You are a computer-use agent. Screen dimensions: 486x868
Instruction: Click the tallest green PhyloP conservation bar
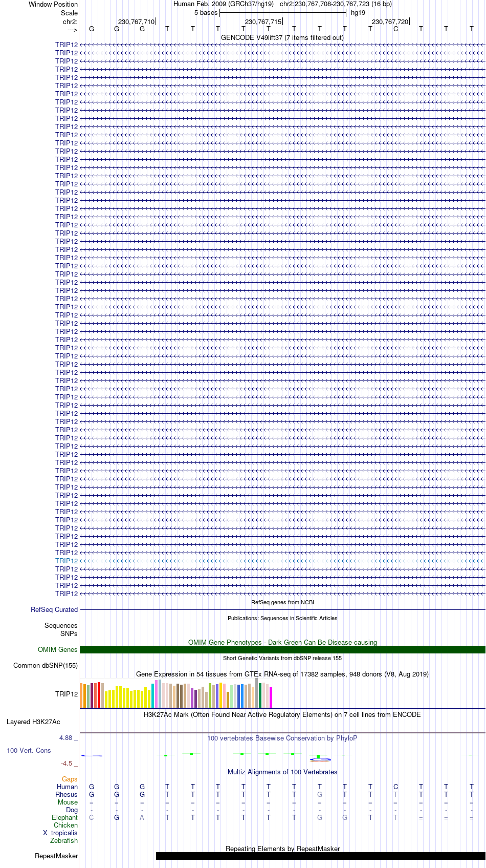(318, 756)
